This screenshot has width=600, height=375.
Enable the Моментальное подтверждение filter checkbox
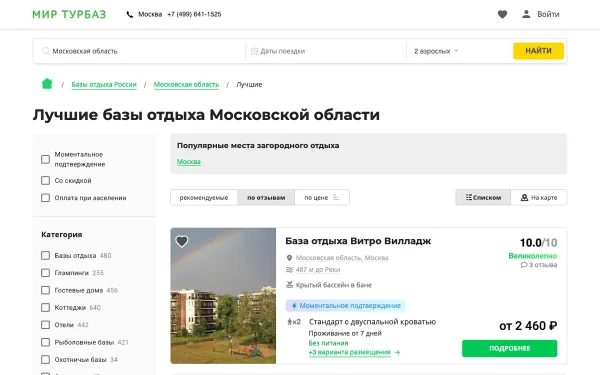[x=46, y=159]
